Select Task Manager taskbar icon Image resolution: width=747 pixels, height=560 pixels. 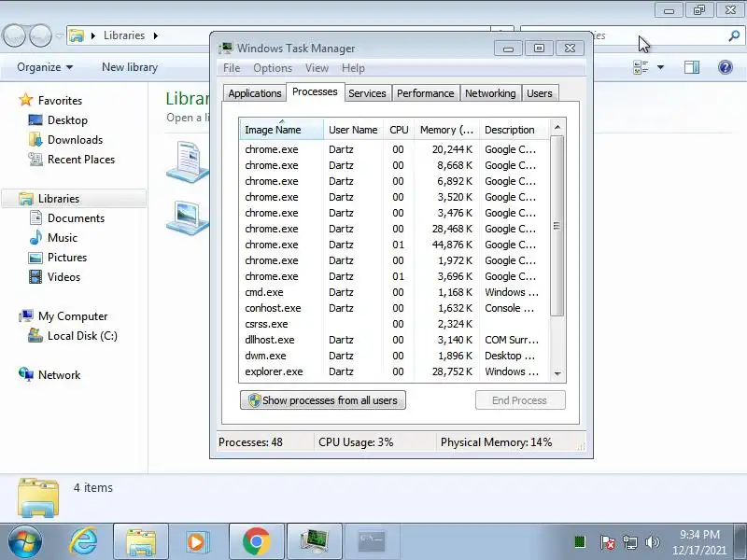315,541
